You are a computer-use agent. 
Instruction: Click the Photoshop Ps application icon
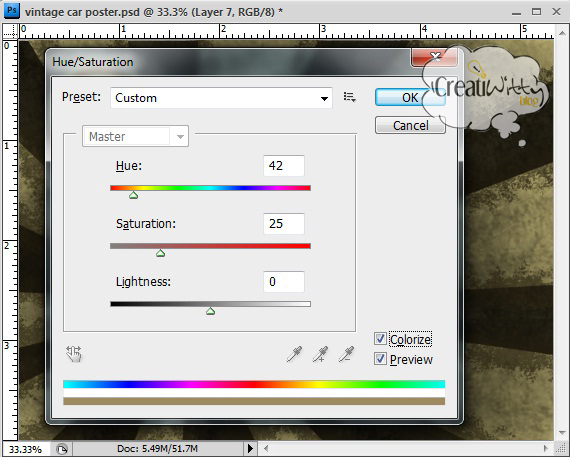pos(11,11)
